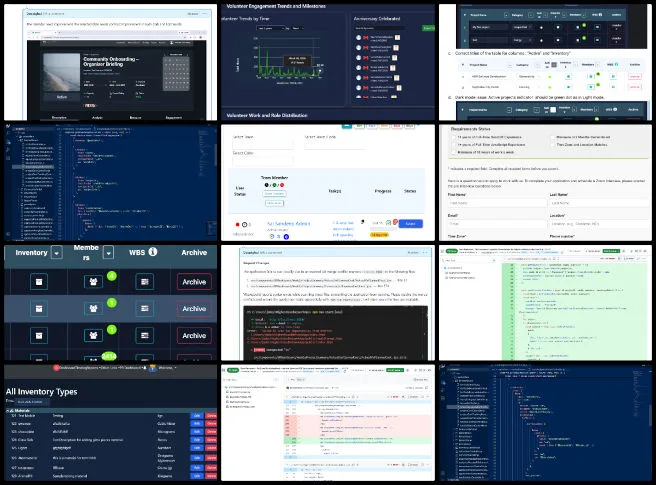
Task: Click Gmail icon in second anniversary row
Action: (366, 48)
